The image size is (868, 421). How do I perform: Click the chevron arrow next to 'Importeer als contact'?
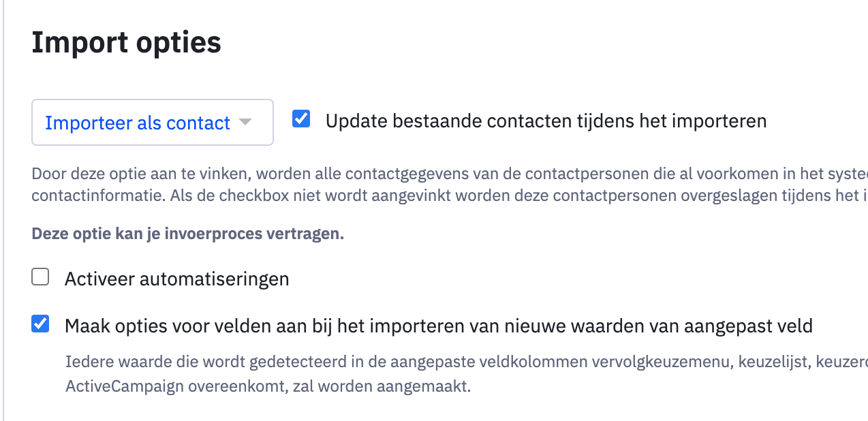click(x=246, y=123)
